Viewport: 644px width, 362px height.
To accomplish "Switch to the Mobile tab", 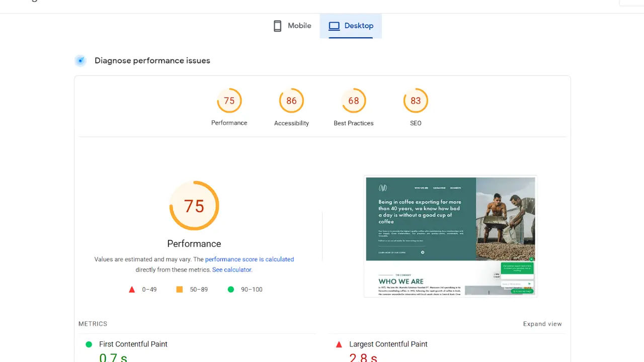I will tap(292, 26).
